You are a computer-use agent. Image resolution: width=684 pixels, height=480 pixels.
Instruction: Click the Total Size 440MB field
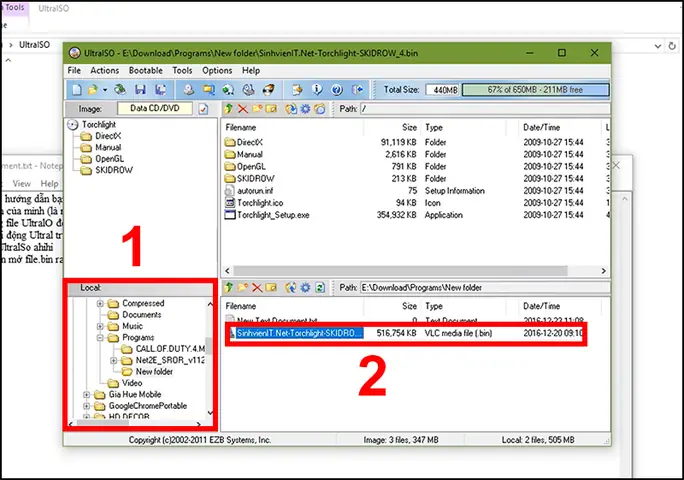[x=443, y=90]
